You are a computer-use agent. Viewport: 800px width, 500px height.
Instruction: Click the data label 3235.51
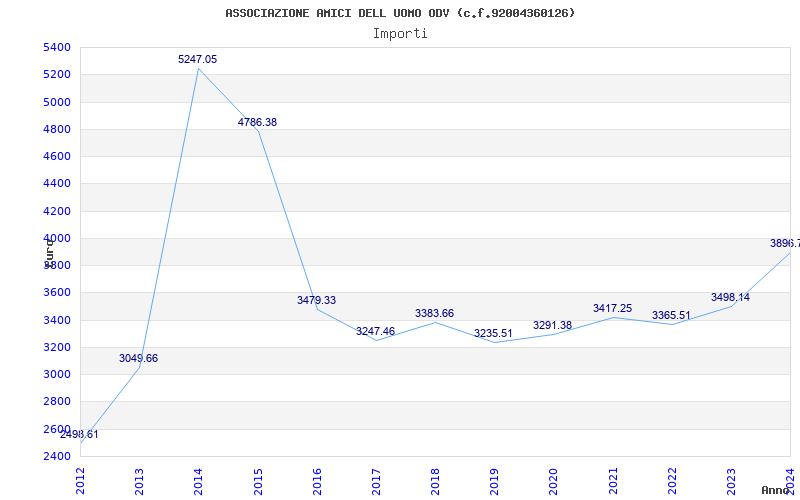tap(493, 334)
